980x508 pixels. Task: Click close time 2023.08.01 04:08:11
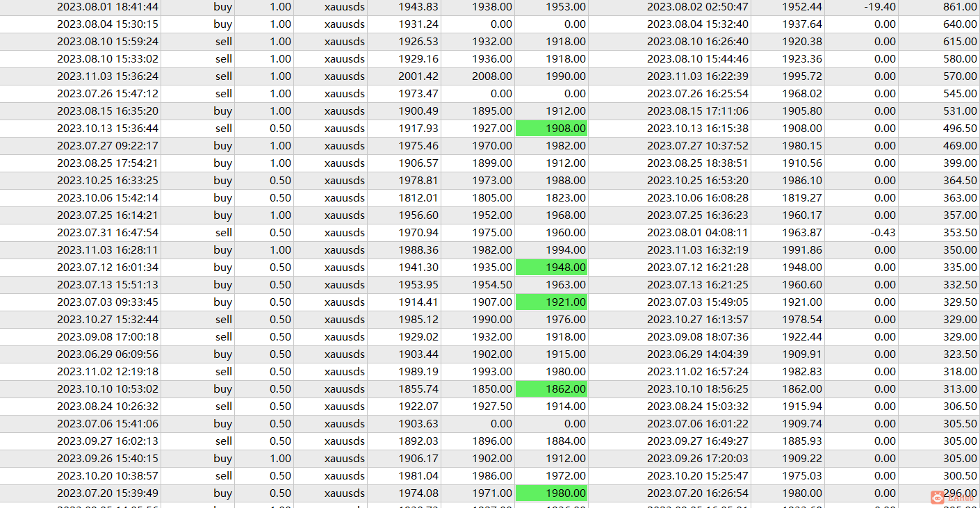click(x=698, y=233)
